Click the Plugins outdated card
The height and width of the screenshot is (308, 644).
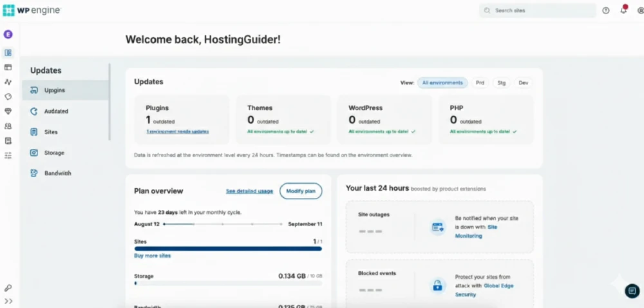click(x=182, y=120)
